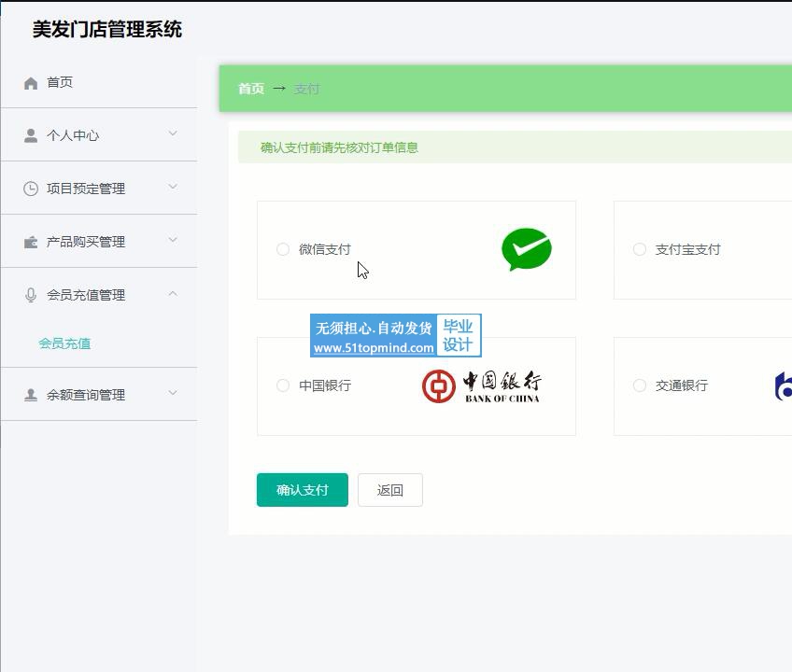Image resolution: width=792 pixels, height=672 pixels.
Task: Select the 交通银行 radio button
Action: pos(640,385)
